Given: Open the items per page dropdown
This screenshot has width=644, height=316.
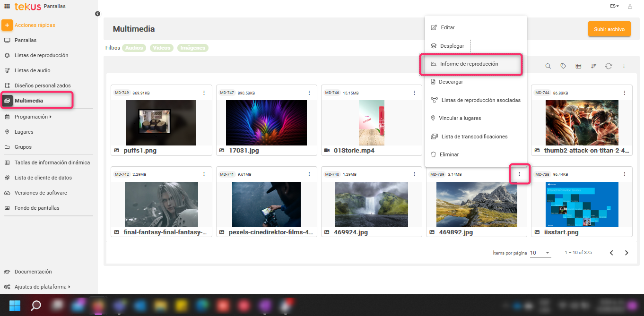Looking at the screenshot, I should pyautogui.click(x=540, y=253).
